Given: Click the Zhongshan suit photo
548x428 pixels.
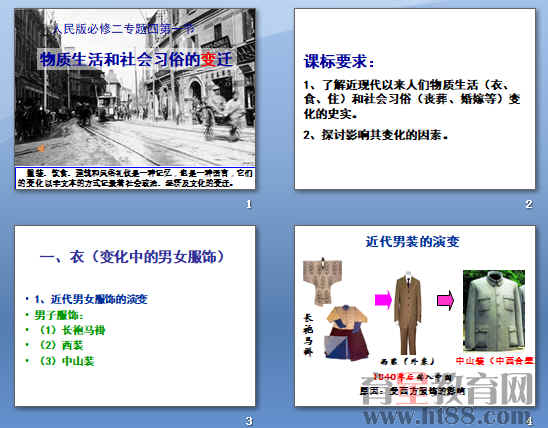Looking at the screenshot, I should pos(494,311).
